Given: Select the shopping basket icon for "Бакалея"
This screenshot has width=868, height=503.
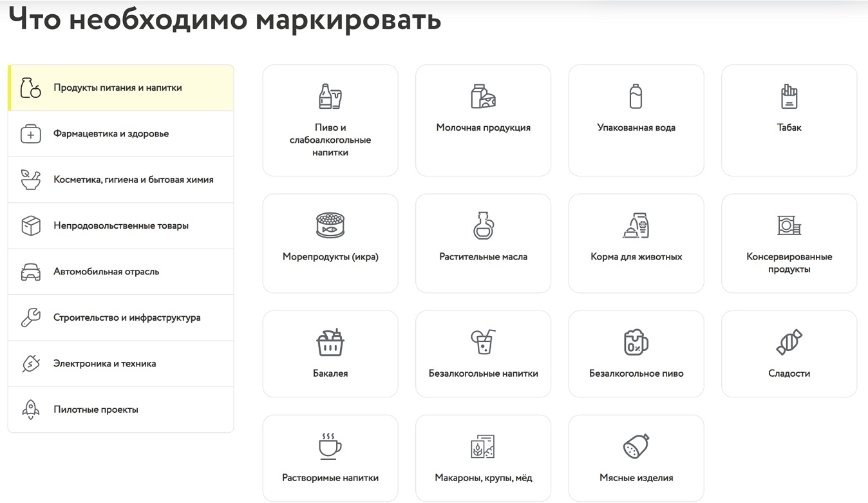Looking at the screenshot, I should pyautogui.click(x=330, y=341).
